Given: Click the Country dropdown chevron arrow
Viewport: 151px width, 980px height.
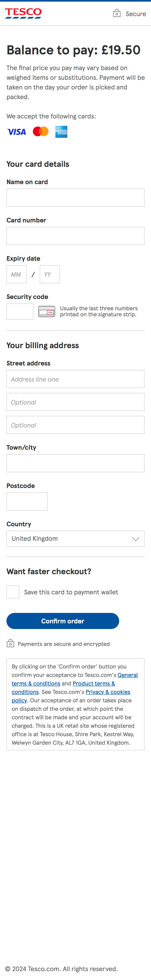Looking at the screenshot, I should (135, 539).
